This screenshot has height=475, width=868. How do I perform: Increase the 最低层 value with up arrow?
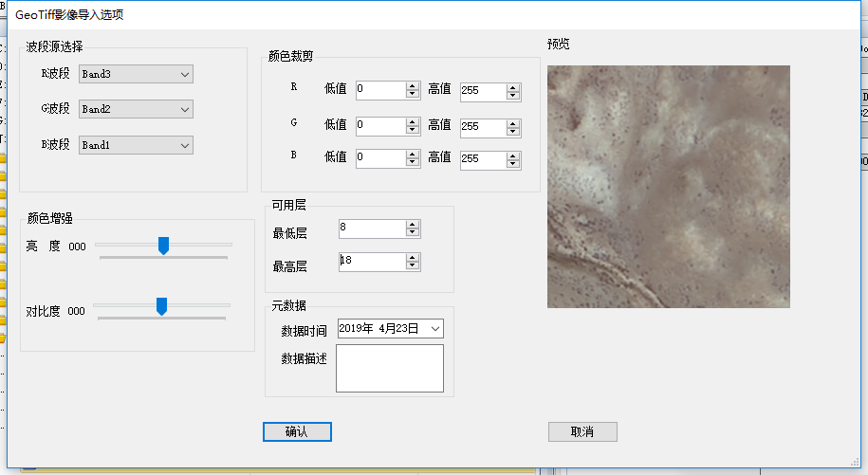[x=413, y=225]
